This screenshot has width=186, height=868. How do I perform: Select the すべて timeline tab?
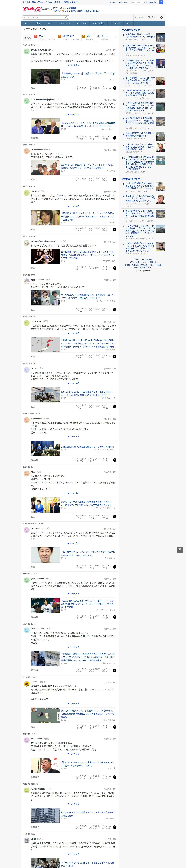pos(28,38)
